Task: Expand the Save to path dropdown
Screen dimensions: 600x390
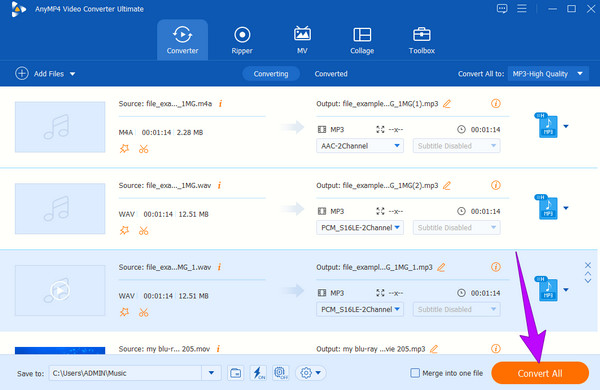Action: pos(211,373)
